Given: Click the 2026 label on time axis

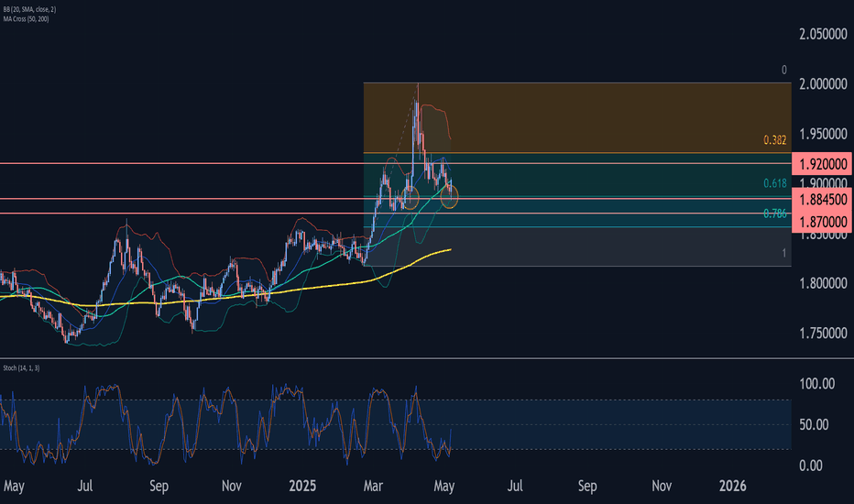Looking at the screenshot, I should click(x=732, y=486).
